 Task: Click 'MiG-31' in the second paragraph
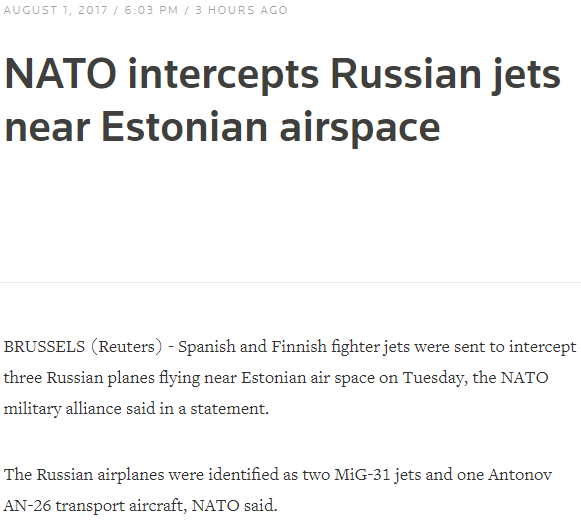coord(362,475)
